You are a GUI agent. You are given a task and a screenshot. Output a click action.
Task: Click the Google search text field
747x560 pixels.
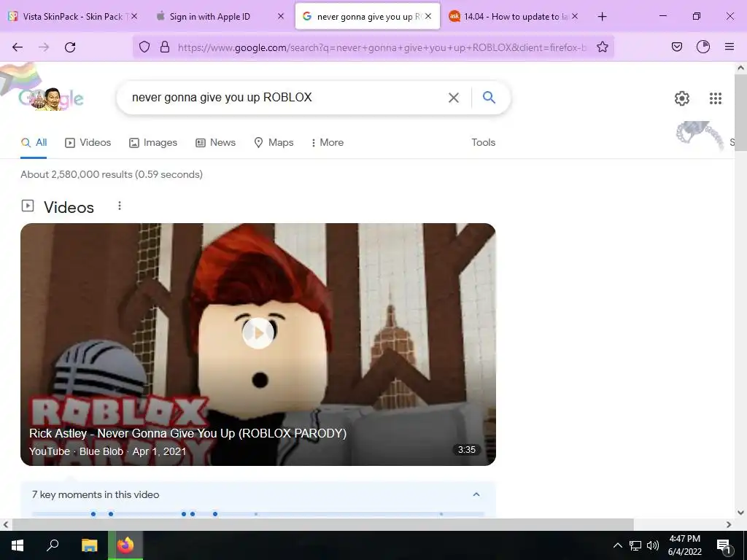click(x=286, y=98)
